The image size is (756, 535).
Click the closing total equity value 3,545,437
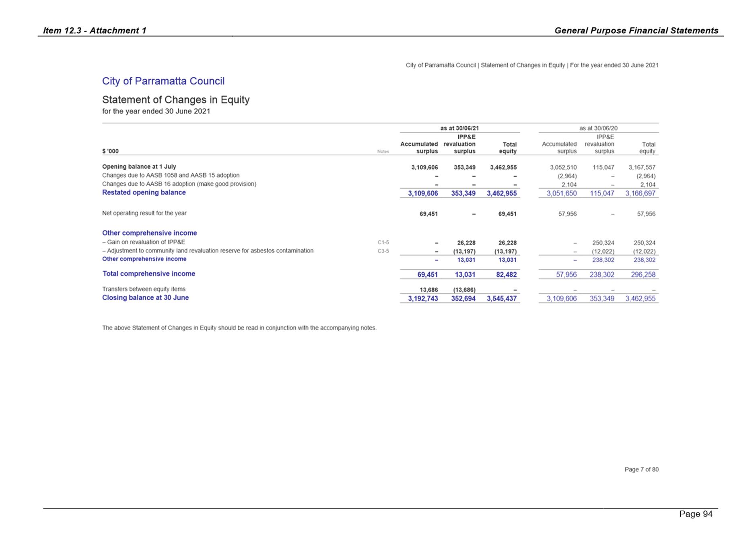502,299
